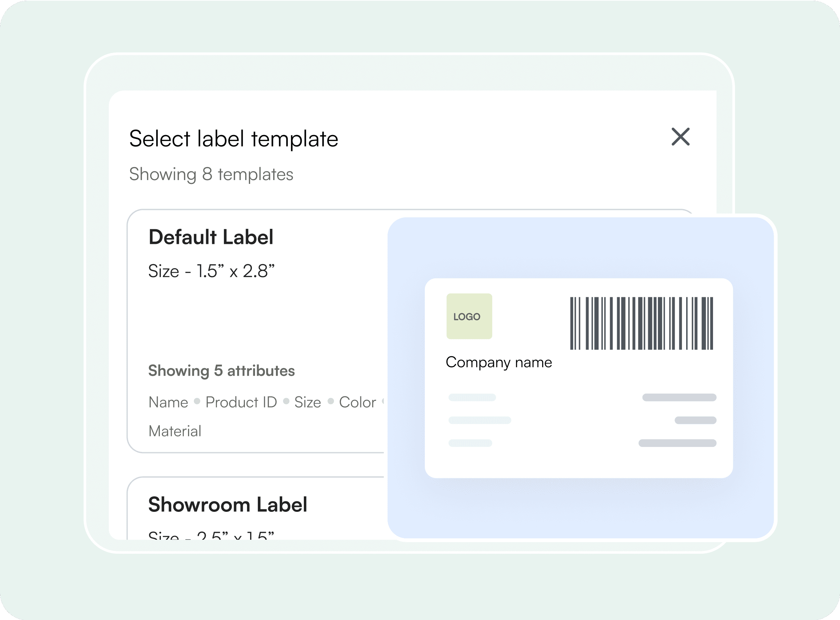Screen dimensions: 840x620
Task: Click the Default Label title
Action: tap(211, 237)
